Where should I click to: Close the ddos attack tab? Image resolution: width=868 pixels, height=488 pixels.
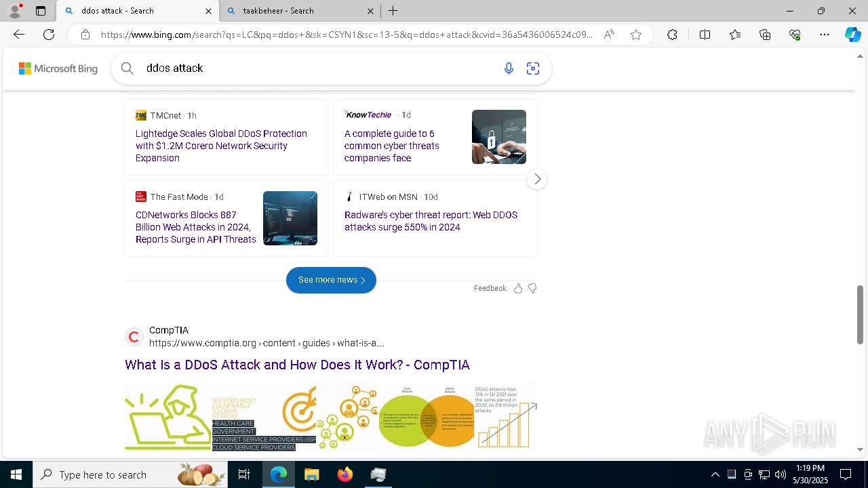pyautogui.click(x=208, y=11)
